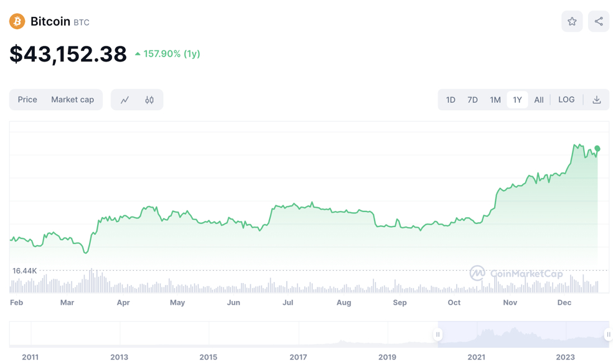Choose the 7D time range

click(x=472, y=100)
